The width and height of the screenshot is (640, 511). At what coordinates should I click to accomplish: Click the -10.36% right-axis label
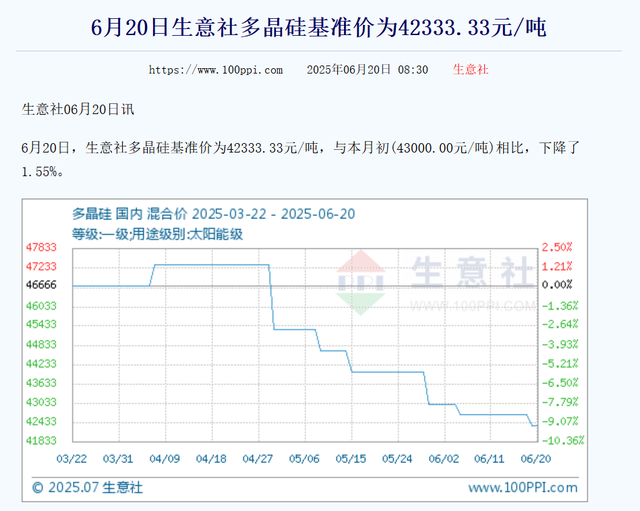[x=563, y=441]
